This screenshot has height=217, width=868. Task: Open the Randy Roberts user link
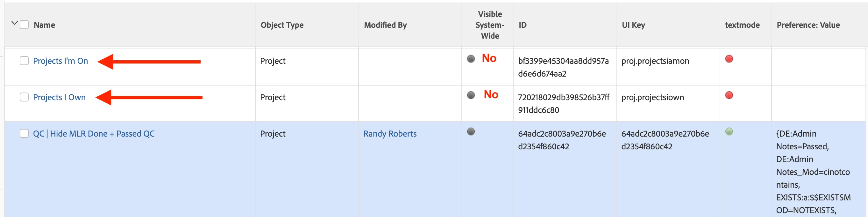pos(389,134)
